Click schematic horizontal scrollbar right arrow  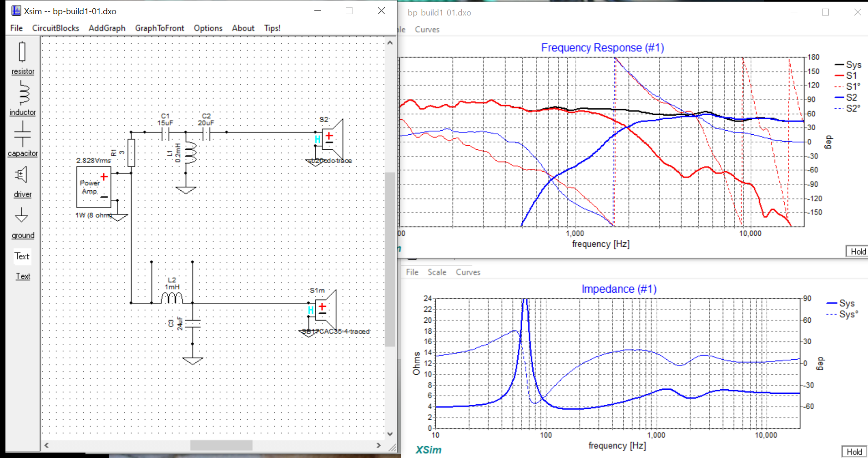[x=378, y=445]
